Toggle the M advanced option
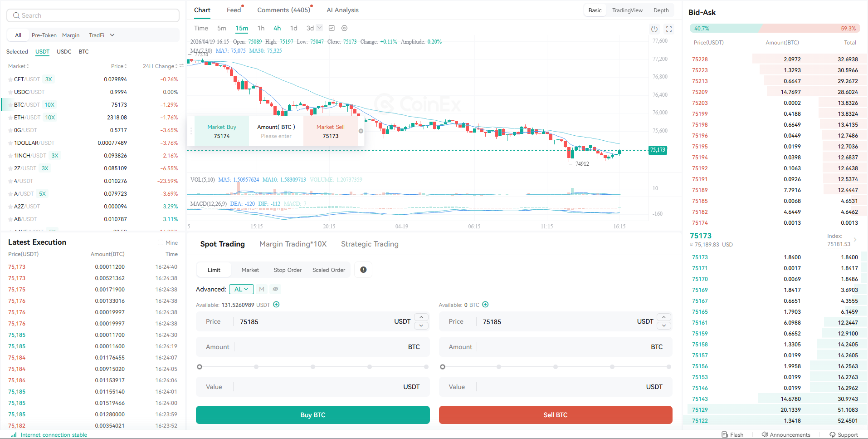868x439 pixels. click(x=262, y=289)
